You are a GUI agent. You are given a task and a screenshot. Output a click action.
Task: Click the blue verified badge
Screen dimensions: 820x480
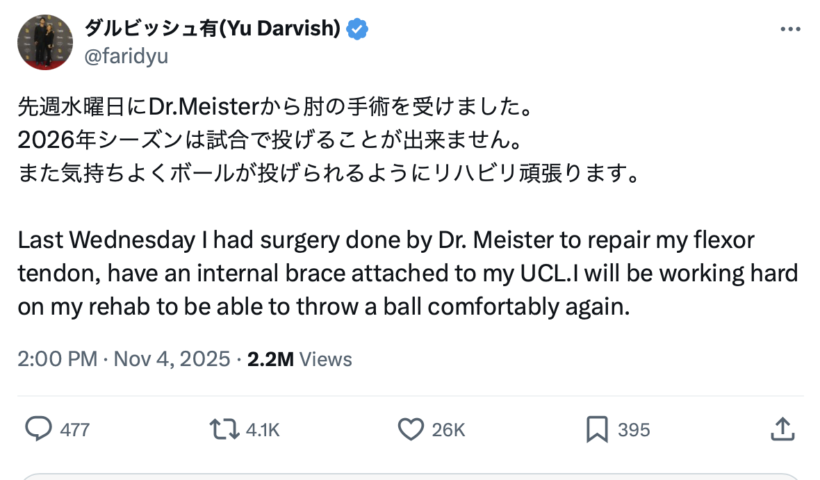point(357,29)
